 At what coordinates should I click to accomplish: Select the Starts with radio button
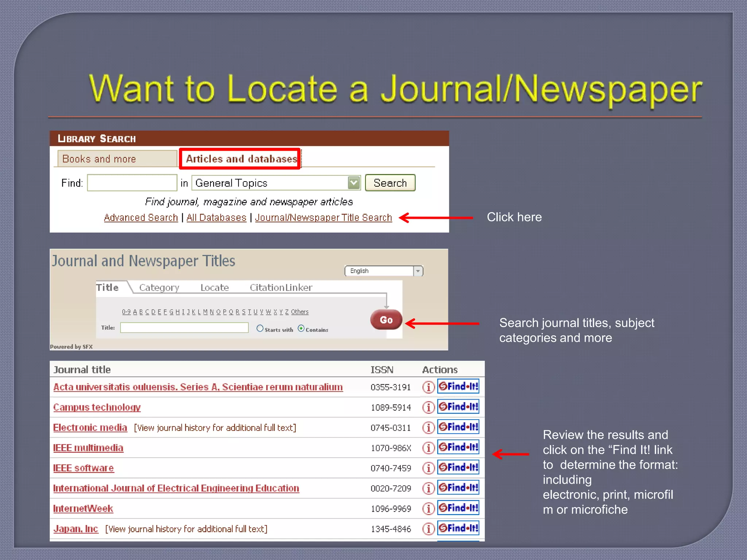click(260, 328)
